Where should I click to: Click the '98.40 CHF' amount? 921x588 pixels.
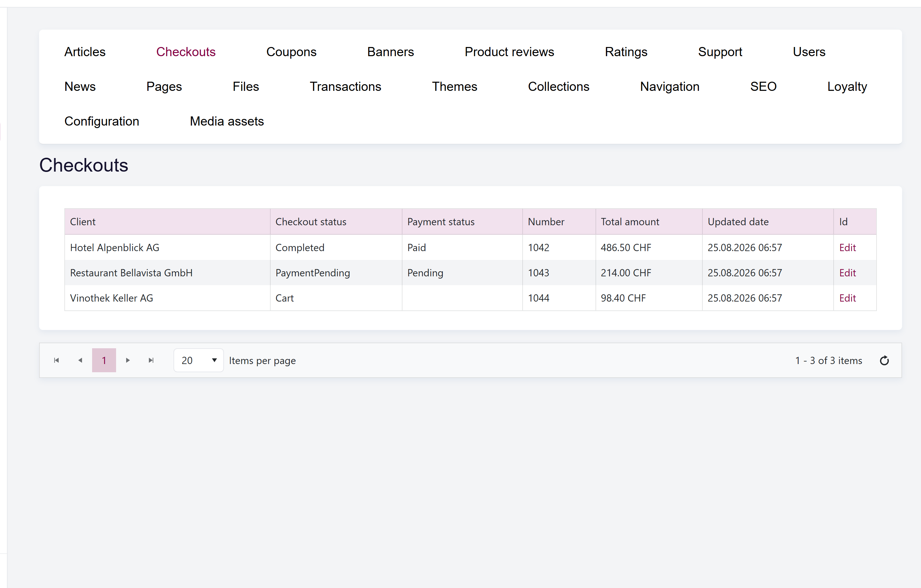pyautogui.click(x=649, y=298)
